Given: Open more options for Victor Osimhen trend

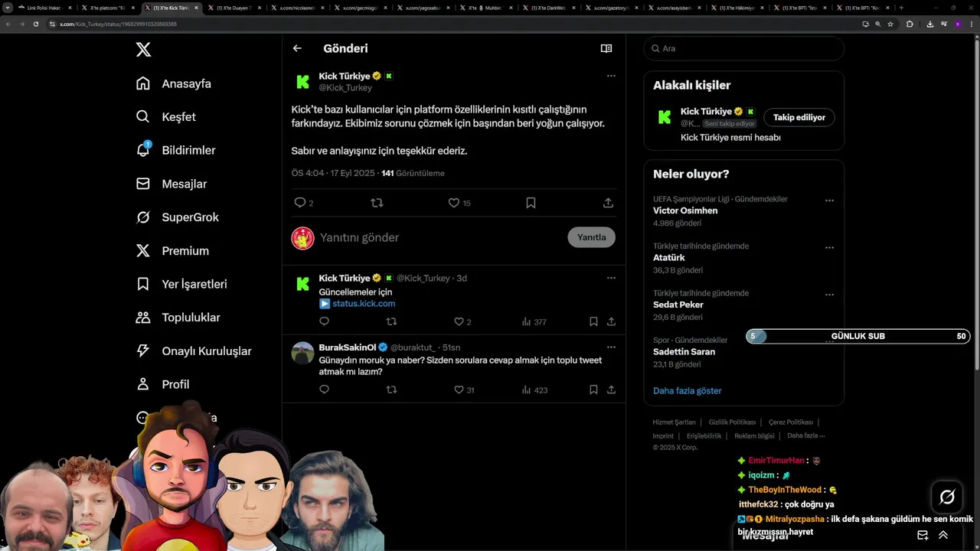Looking at the screenshot, I should click(829, 201).
